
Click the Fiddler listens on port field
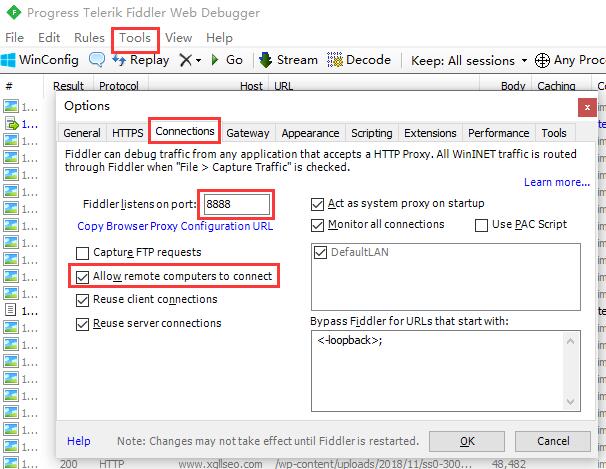[x=237, y=204]
